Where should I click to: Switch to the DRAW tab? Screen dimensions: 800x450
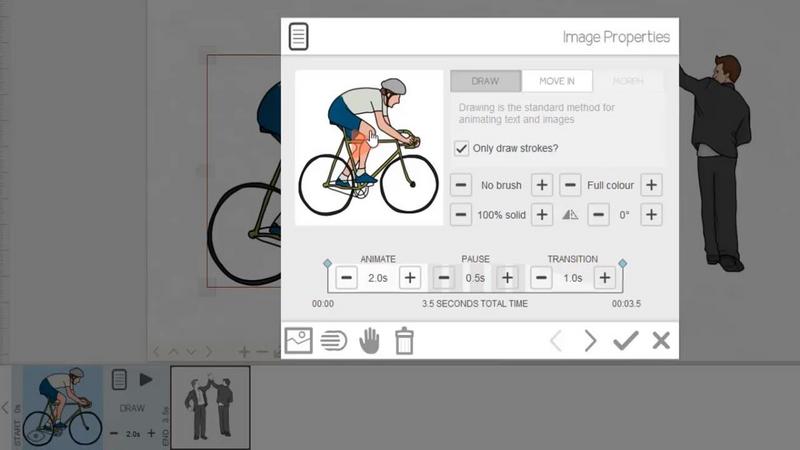[x=485, y=81]
